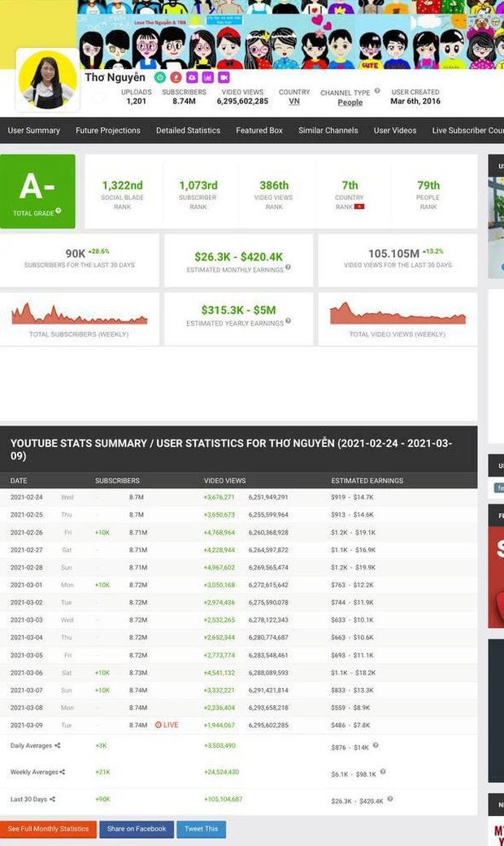Click +4,768,964 views in 2021-02-26 row
Screen dimensions: 504x846
[219, 533]
